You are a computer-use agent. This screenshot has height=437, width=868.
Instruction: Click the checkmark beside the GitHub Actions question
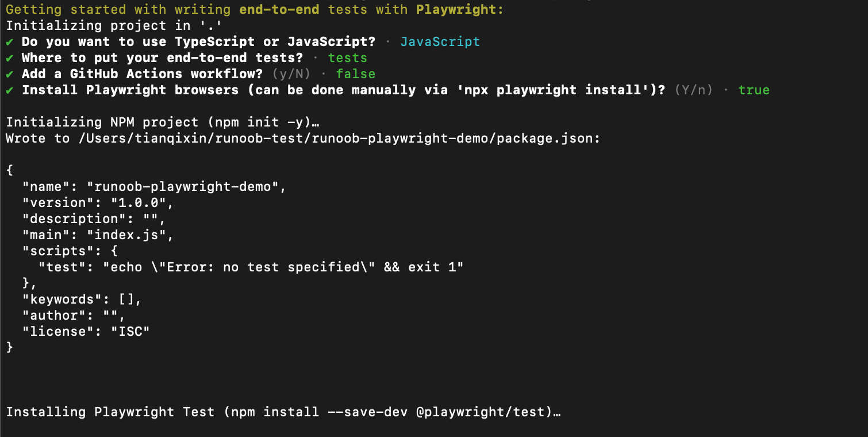pos(10,74)
